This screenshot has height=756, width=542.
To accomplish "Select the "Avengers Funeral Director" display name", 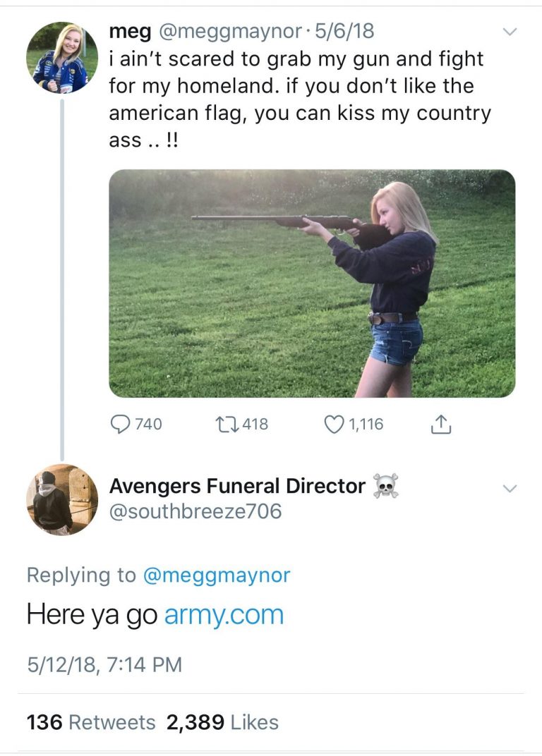I will (237, 487).
